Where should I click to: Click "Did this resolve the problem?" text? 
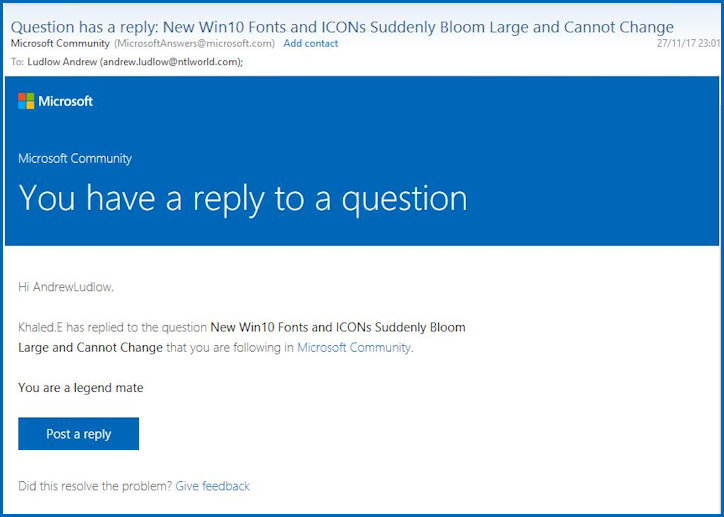pyautogui.click(x=95, y=486)
